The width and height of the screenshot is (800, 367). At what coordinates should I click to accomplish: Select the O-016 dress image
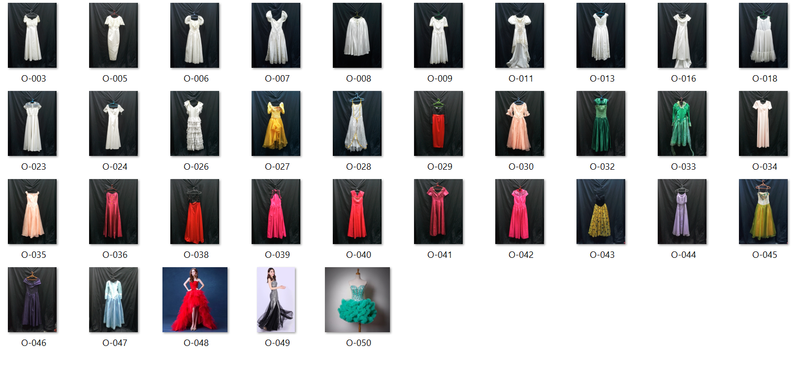[682, 35]
